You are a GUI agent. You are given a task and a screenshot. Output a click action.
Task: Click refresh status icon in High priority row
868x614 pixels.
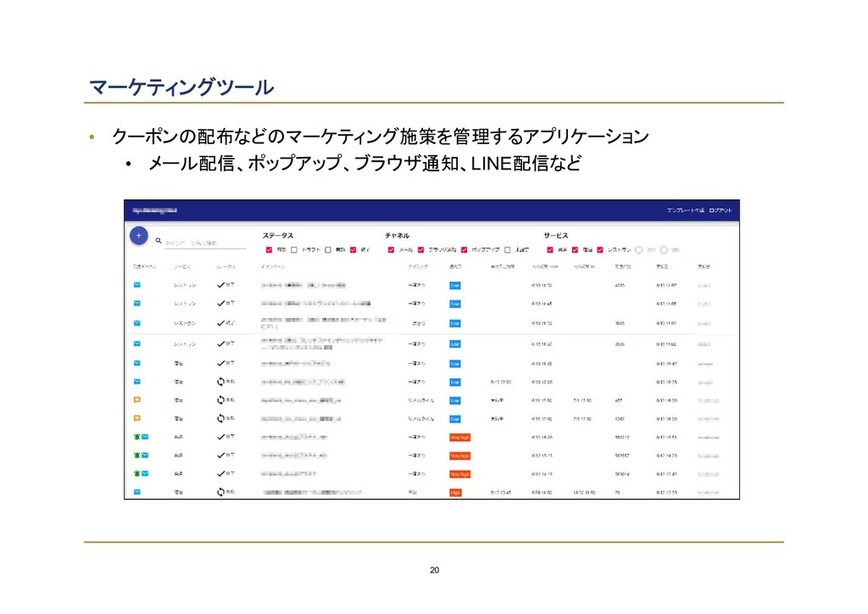220,492
